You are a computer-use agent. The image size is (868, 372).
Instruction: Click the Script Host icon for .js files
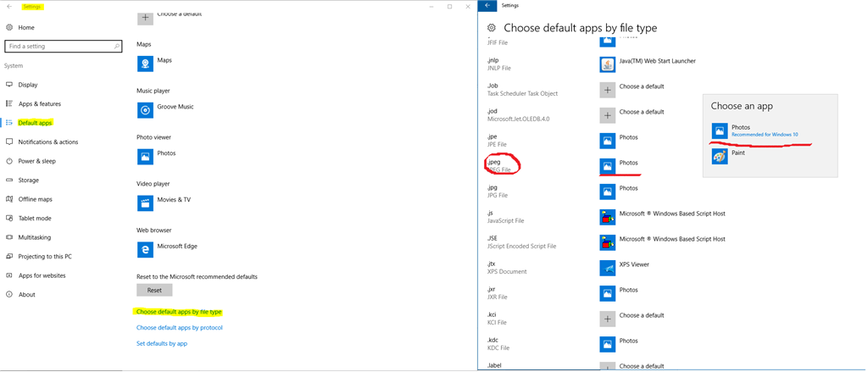[x=608, y=217]
